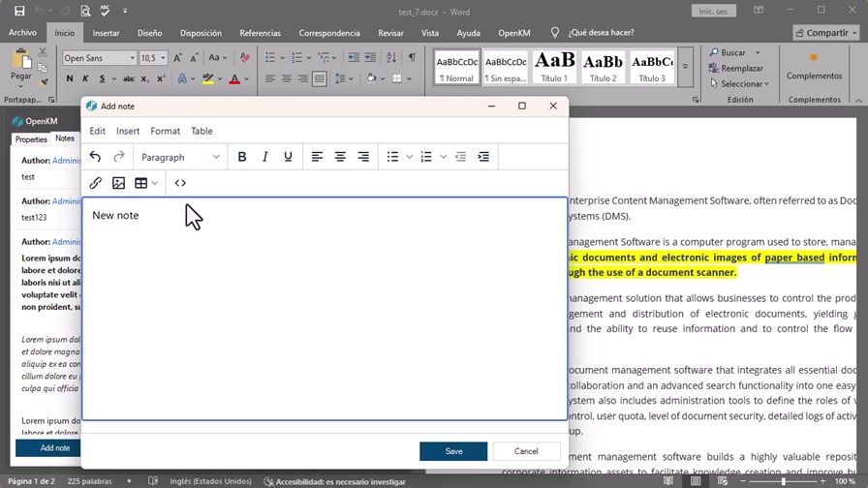
Task: Insert image in note editor
Action: click(x=118, y=183)
